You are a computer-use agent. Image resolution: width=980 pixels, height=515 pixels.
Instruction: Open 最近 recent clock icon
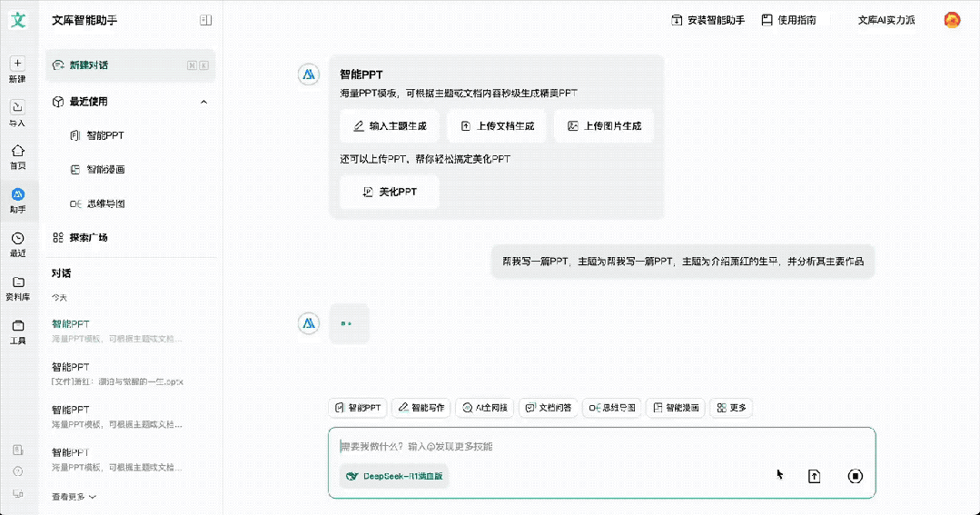pos(17,238)
